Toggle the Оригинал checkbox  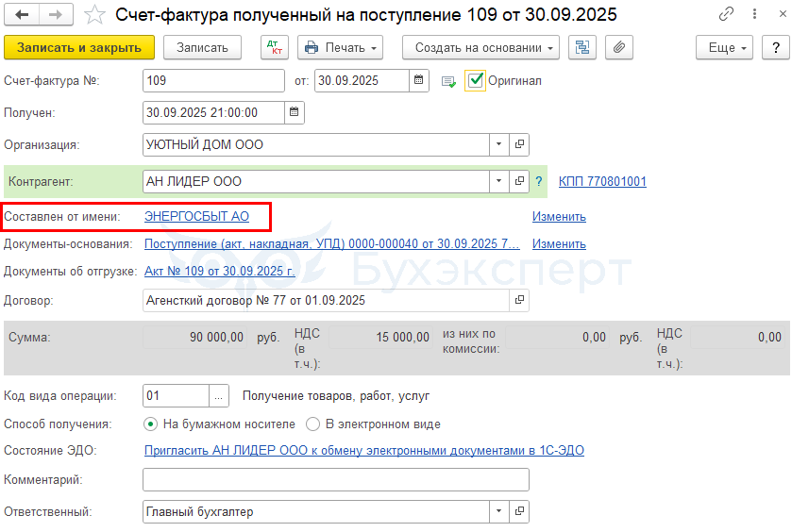tap(476, 80)
